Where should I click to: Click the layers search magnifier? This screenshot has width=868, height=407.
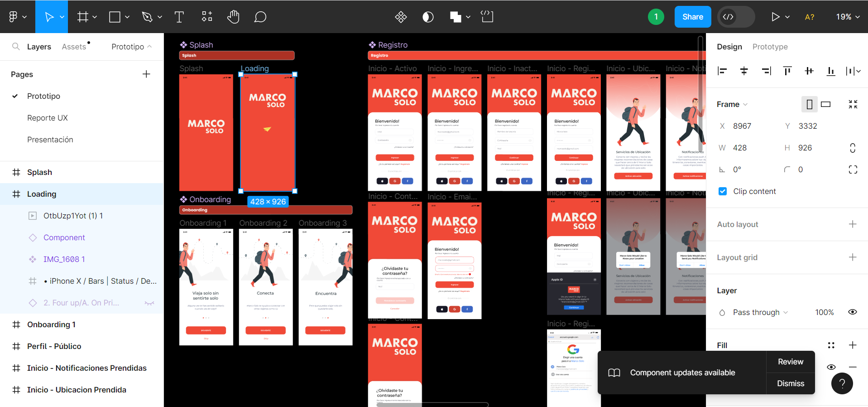16,46
